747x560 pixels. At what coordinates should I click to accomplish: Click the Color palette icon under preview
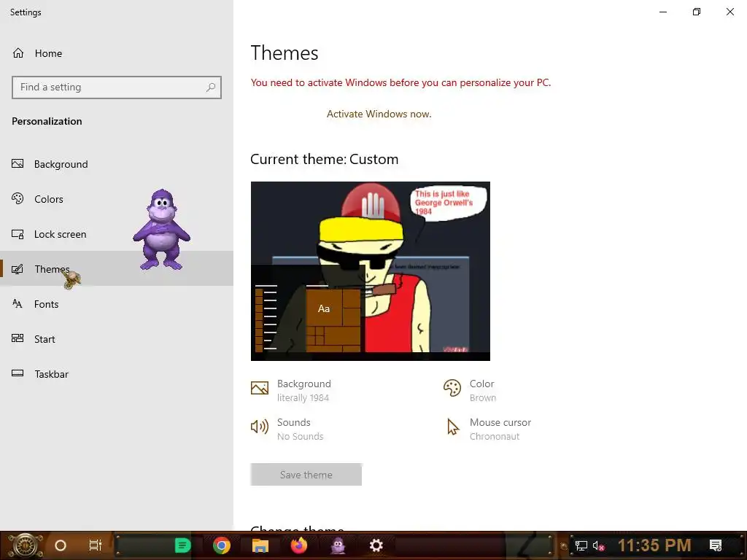point(452,388)
